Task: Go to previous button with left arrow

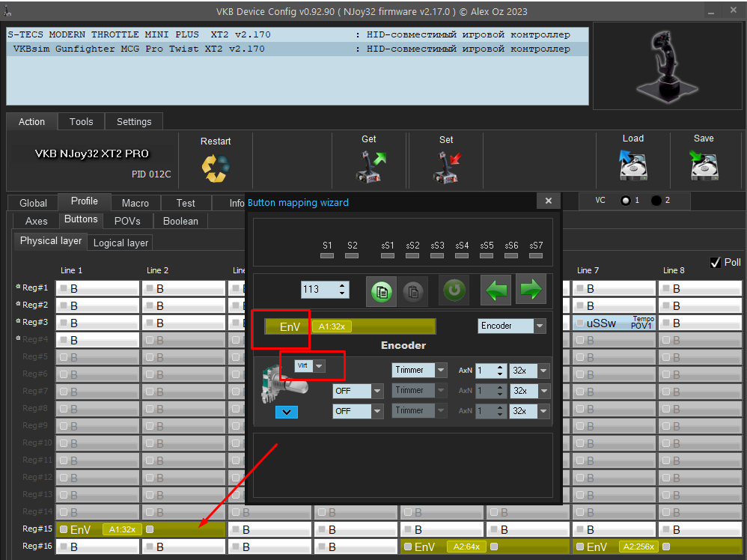Action: [x=496, y=289]
